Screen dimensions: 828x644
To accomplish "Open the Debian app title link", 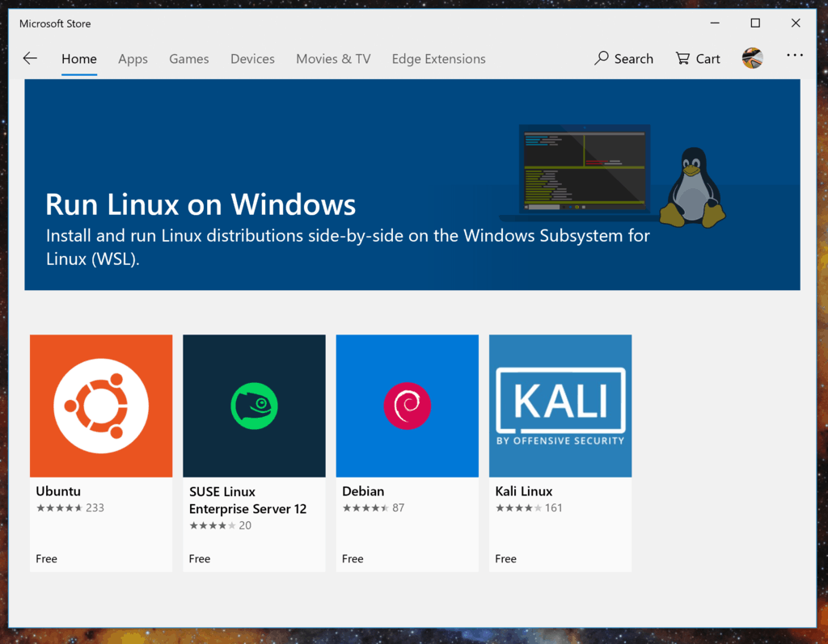I will tap(363, 491).
